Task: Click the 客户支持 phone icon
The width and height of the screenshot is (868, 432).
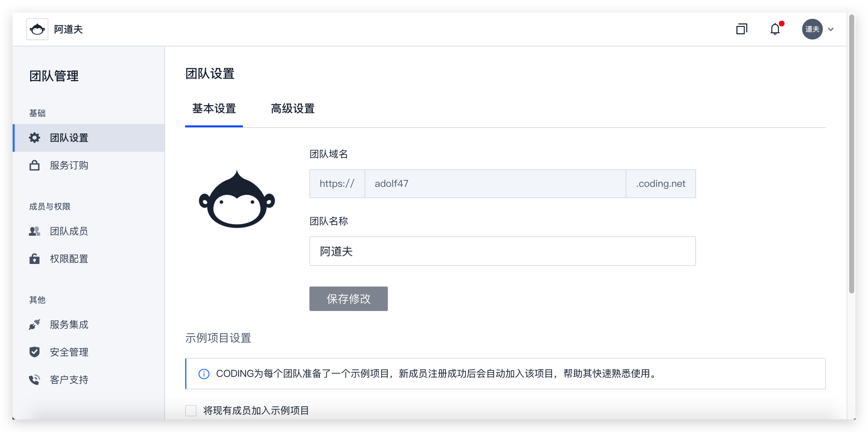Action: click(x=35, y=379)
